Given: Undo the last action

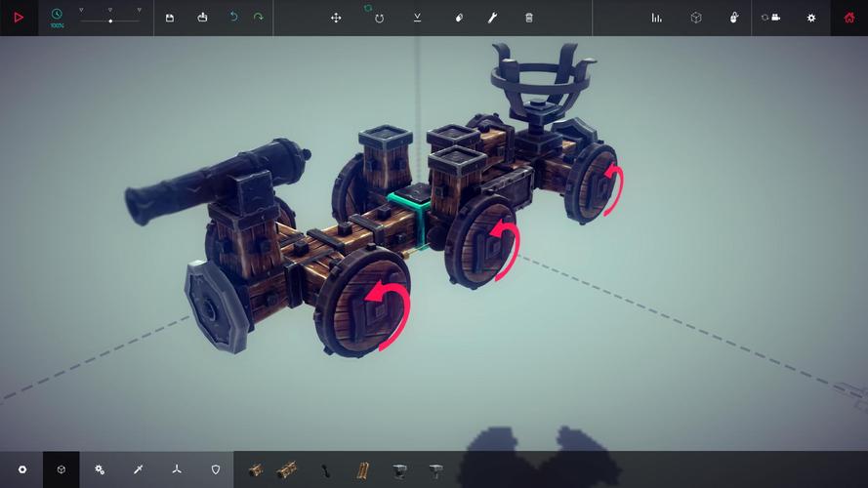Looking at the screenshot, I should tap(233, 18).
